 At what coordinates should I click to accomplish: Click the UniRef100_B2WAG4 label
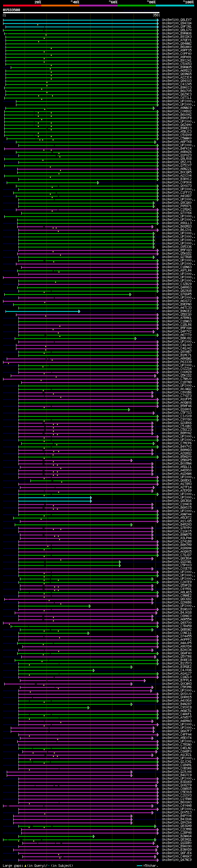[176, 836]
